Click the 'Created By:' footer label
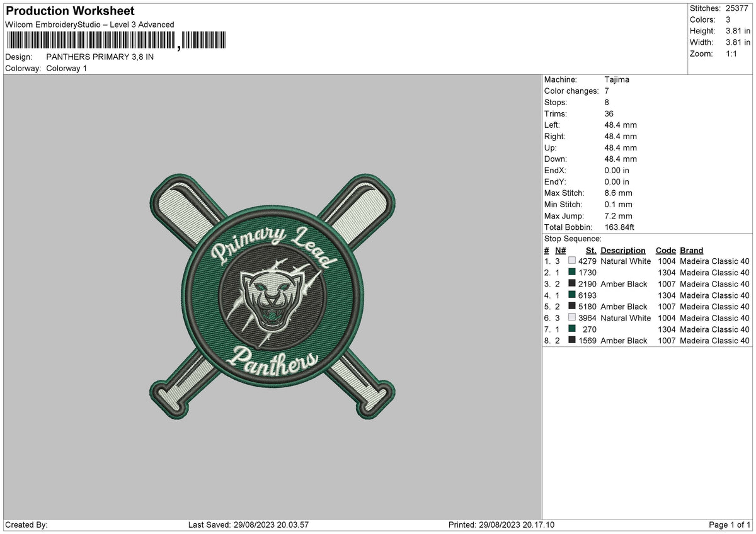Screen dimensions: 756x534 coord(26,525)
